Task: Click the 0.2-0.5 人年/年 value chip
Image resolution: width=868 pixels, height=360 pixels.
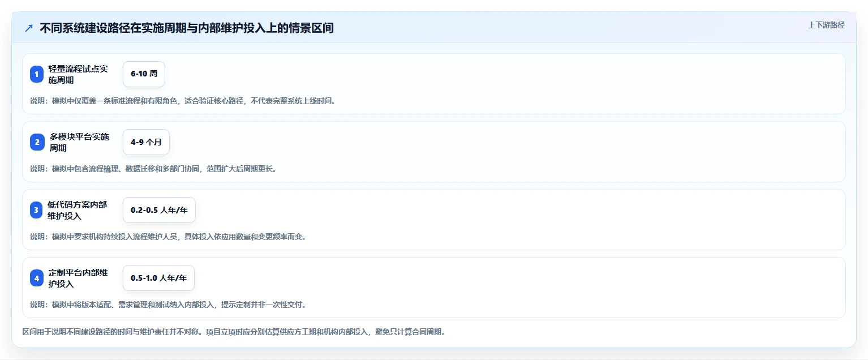Action: click(159, 210)
